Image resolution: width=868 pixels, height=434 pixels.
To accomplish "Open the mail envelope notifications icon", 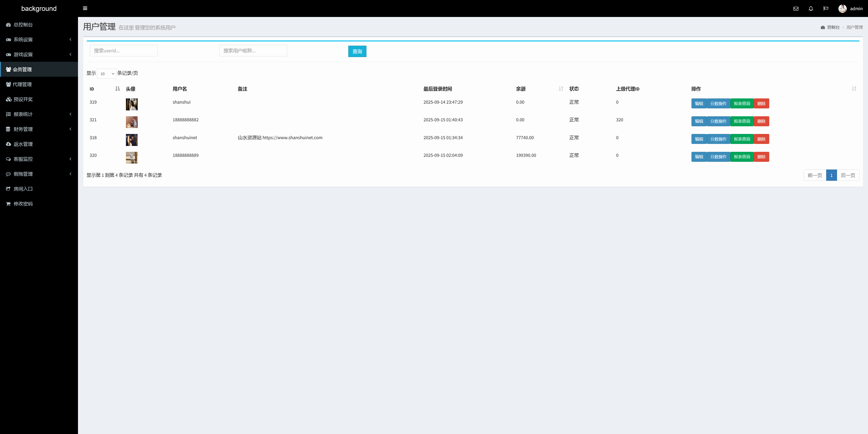I will (796, 9).
